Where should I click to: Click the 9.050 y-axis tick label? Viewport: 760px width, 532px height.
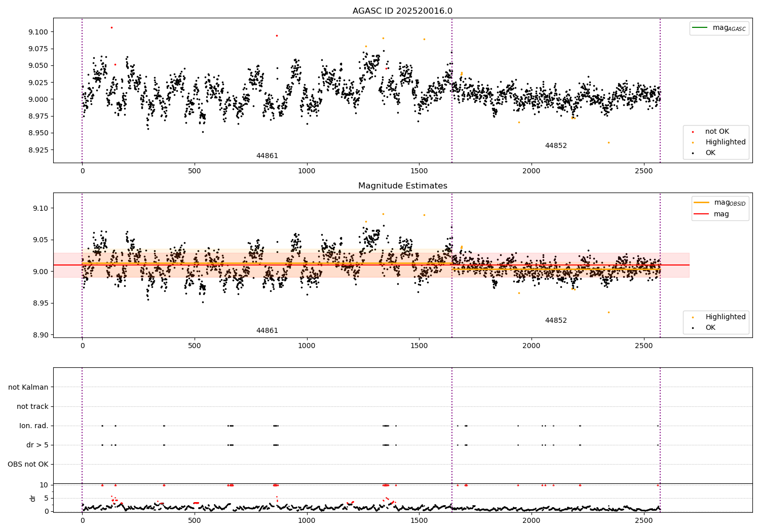coord(38,65)
